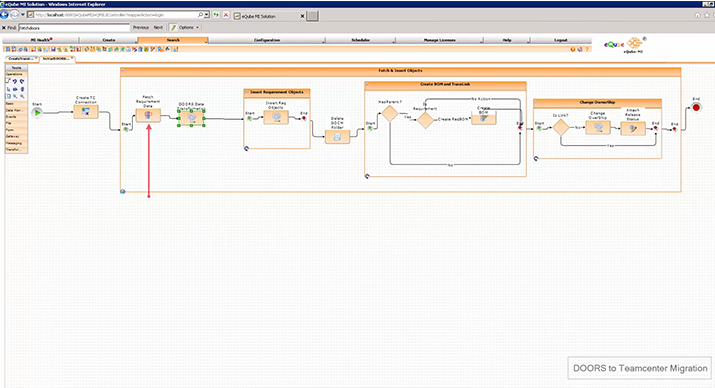Select the HasParent? gateway diamond
715x388 pixels.
[389, 114]
